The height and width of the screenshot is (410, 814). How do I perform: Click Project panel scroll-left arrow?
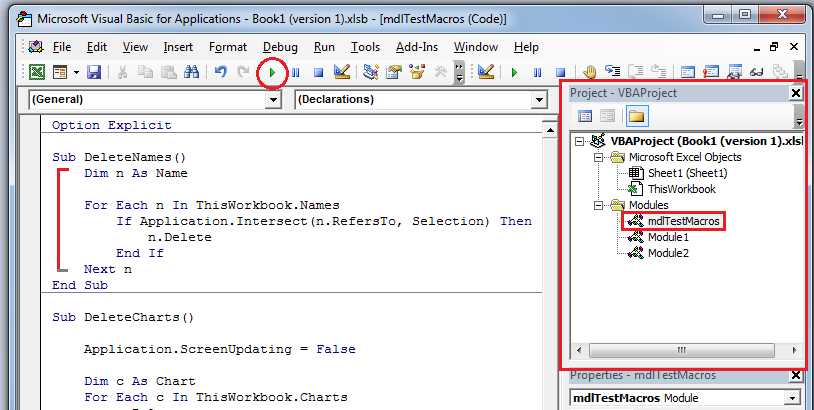579,350
